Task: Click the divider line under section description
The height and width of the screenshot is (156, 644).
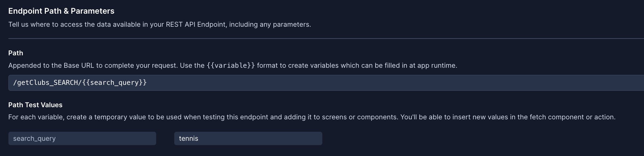Action: pos(312,39)
